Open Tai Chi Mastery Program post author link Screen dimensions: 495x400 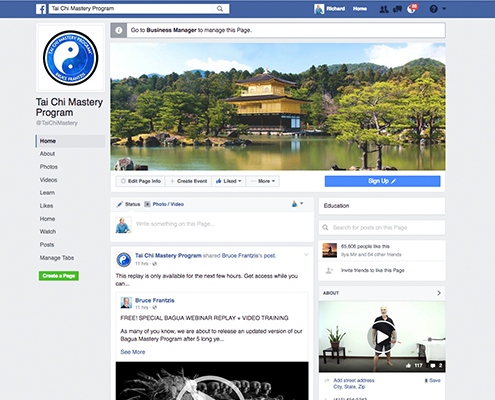pos(168,256)
